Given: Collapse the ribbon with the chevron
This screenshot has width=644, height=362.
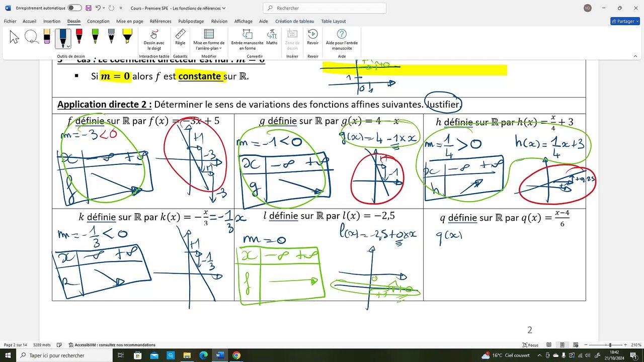Looking at the screenshot, I should (635, 56).
